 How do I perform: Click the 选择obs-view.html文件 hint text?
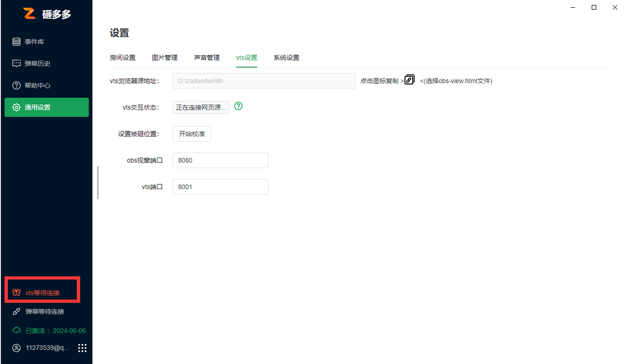click(x=456, y=81)
